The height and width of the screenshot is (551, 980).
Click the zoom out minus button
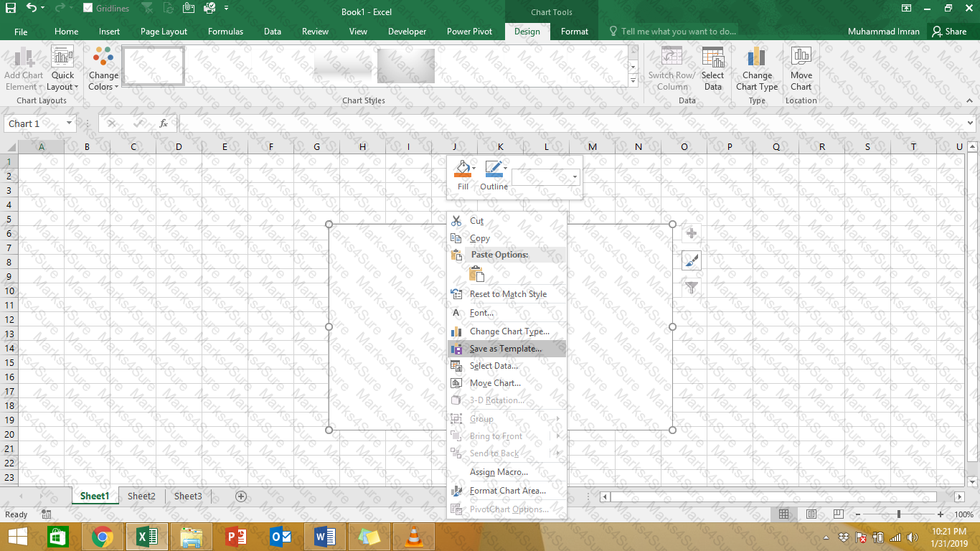857,514
